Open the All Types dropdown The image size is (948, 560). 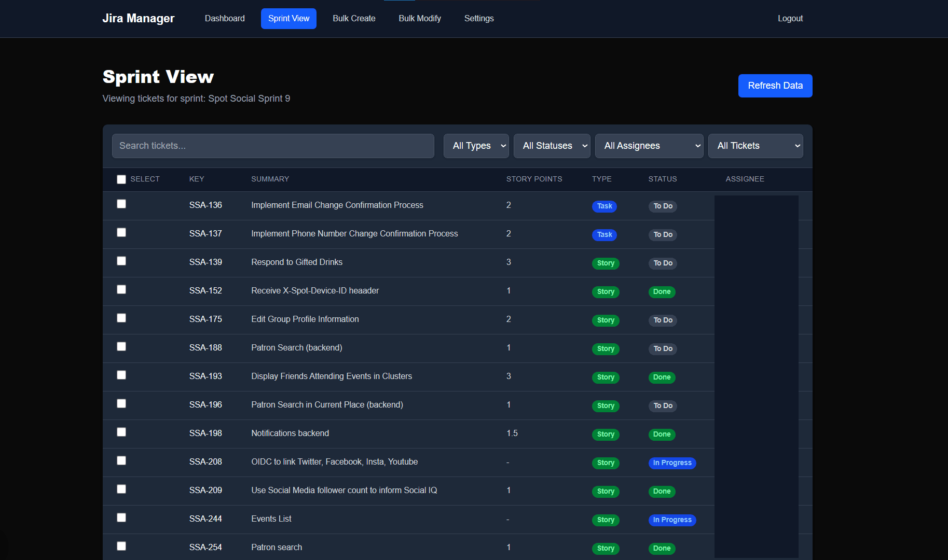coord(476,146)
